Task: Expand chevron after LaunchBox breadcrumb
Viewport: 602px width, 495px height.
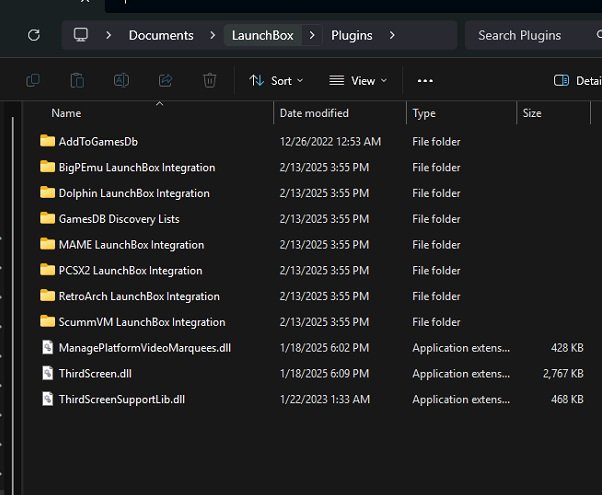Action: (x=312, y=35)
